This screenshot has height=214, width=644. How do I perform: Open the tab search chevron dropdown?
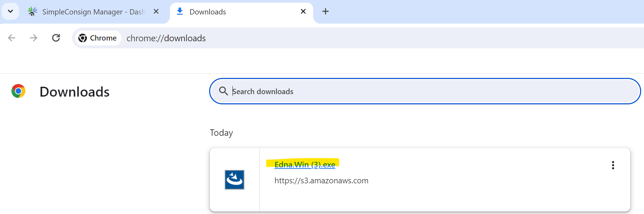click(10, 12)
